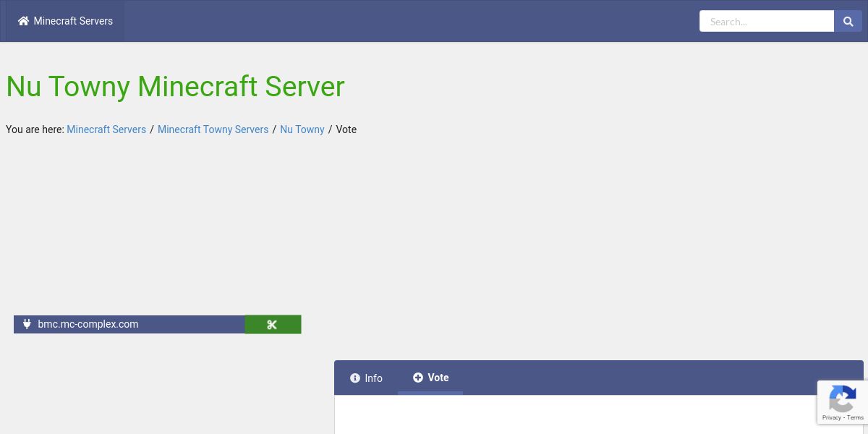Switch to the Vote tab
Viewport: 868px width, 434px height.
pyautogui.click(x=430, y=378)
